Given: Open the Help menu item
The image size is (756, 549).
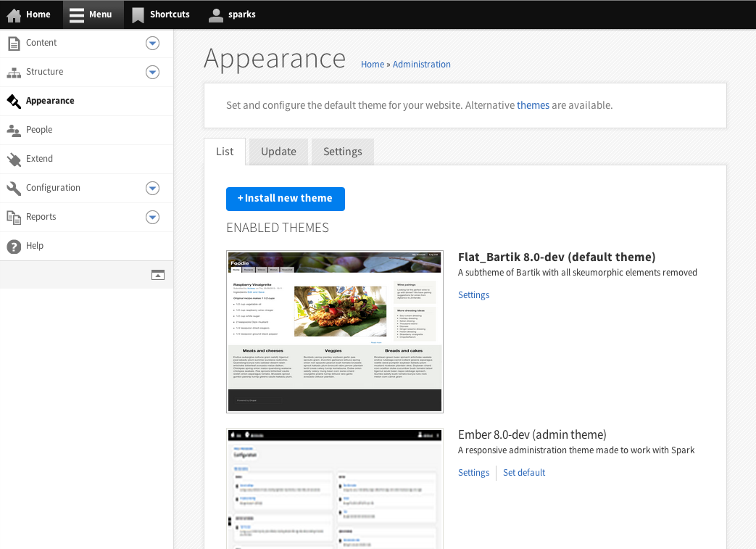Looking at the screenshot, I should point(35,246).
